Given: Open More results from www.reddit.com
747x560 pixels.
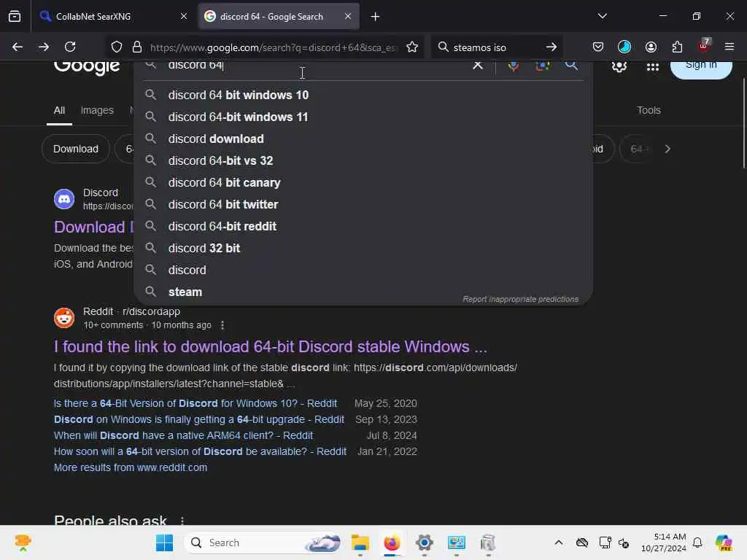Looking at the screenshot, I should [131, 467].
